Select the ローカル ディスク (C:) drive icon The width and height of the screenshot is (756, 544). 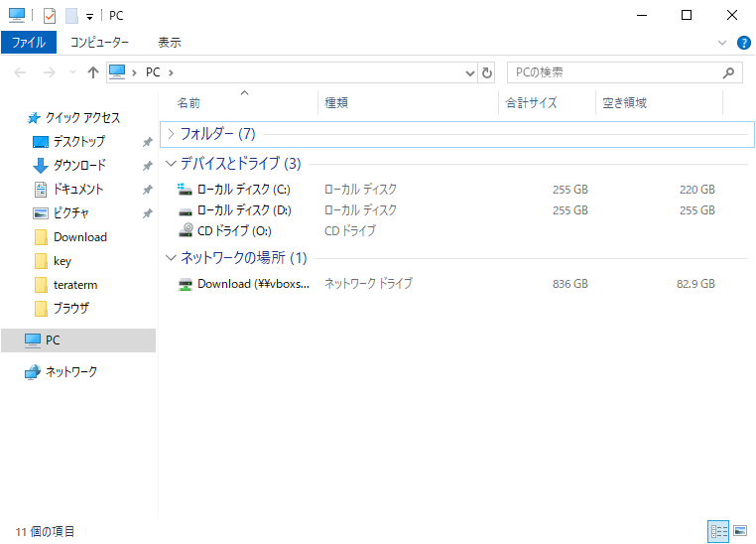(185, 189)
